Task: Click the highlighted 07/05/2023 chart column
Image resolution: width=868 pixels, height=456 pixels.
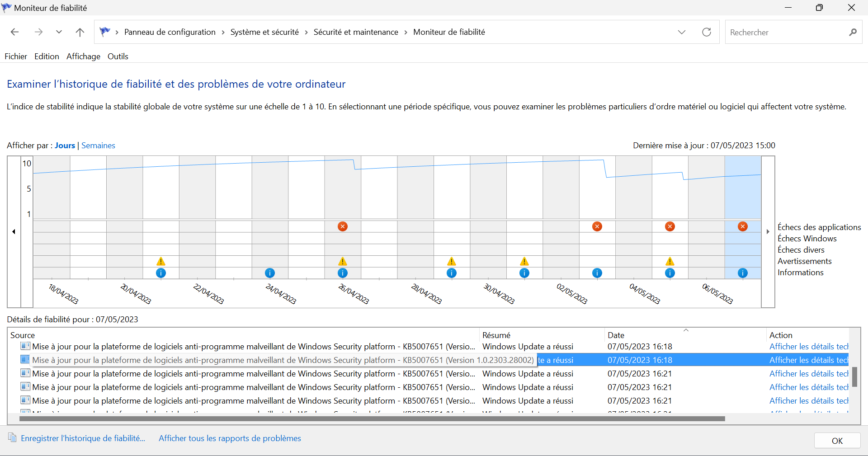Action: [743, 217]
